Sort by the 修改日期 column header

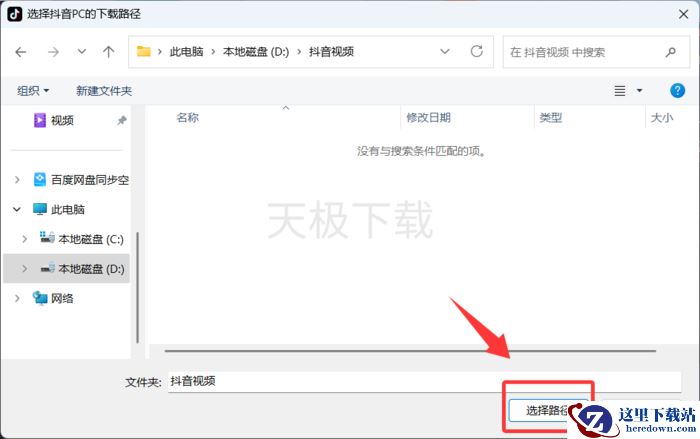pos(428,117)
